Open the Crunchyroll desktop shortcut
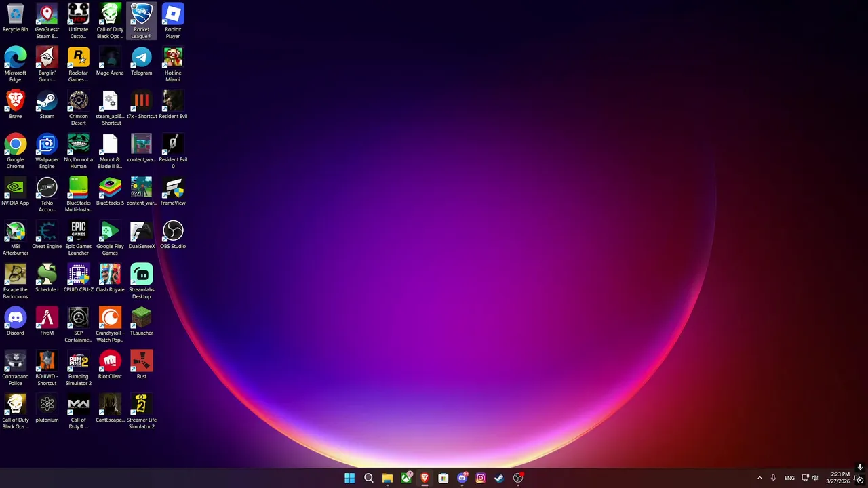 (110, 325)
